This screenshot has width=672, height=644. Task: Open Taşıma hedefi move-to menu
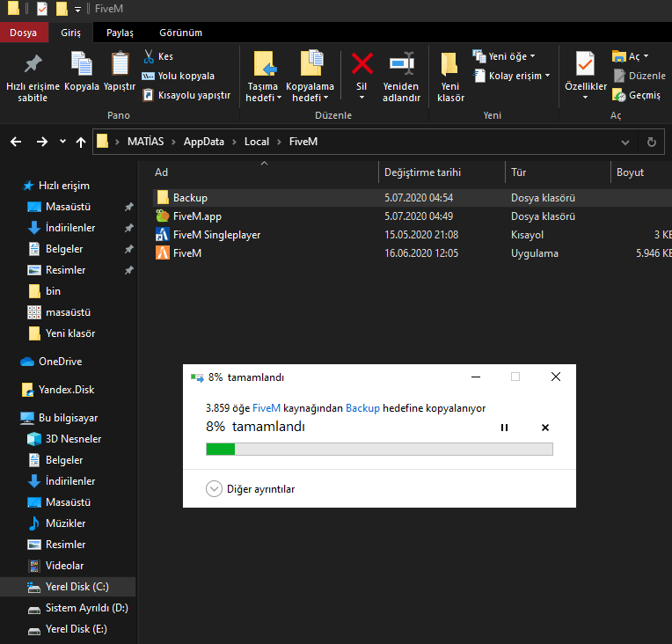pyautogui.click(x=263, y=77)
